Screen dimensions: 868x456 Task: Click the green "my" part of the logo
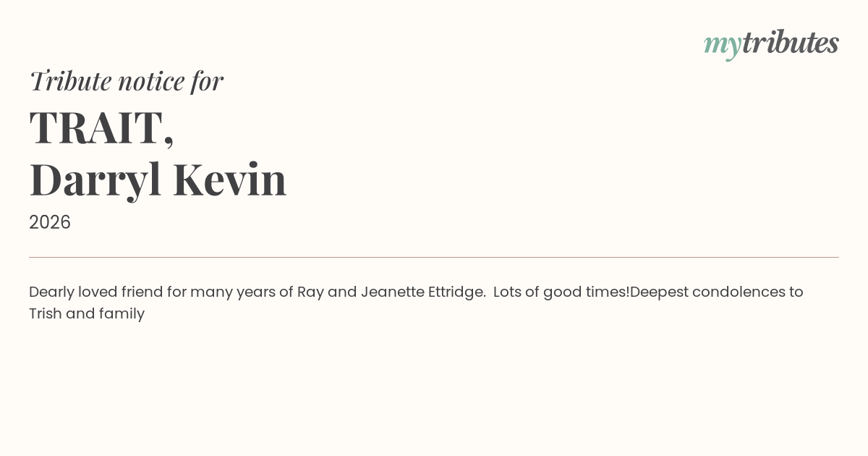pos(723,44)
